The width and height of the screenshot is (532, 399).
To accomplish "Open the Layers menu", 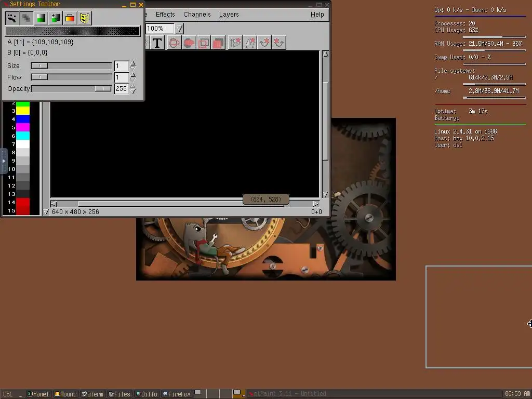I will [x=229, y=14].
